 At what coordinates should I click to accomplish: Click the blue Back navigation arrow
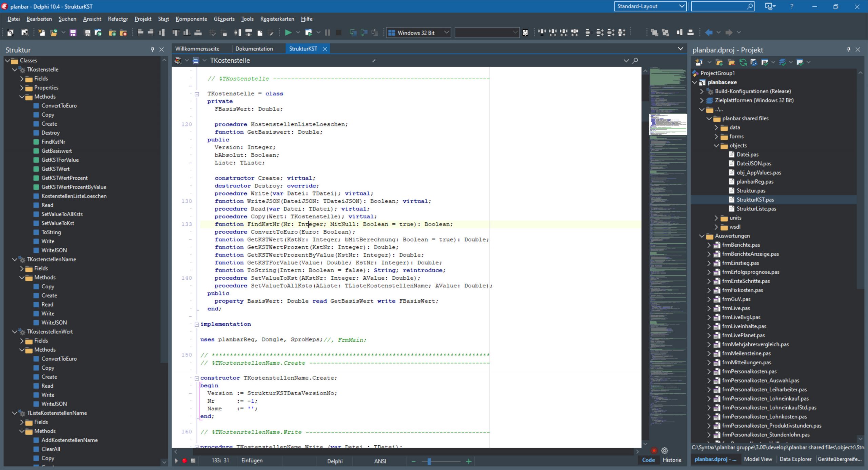[709, 33]
